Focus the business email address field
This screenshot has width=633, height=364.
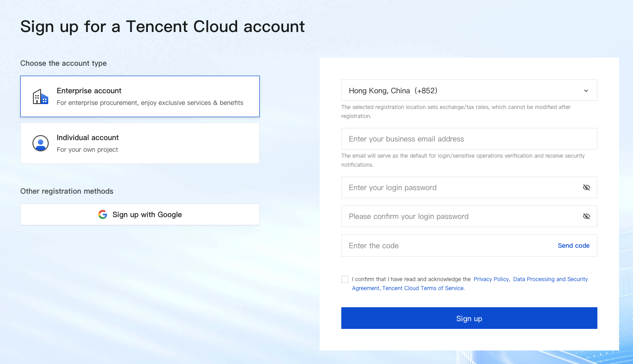point(469,139)
